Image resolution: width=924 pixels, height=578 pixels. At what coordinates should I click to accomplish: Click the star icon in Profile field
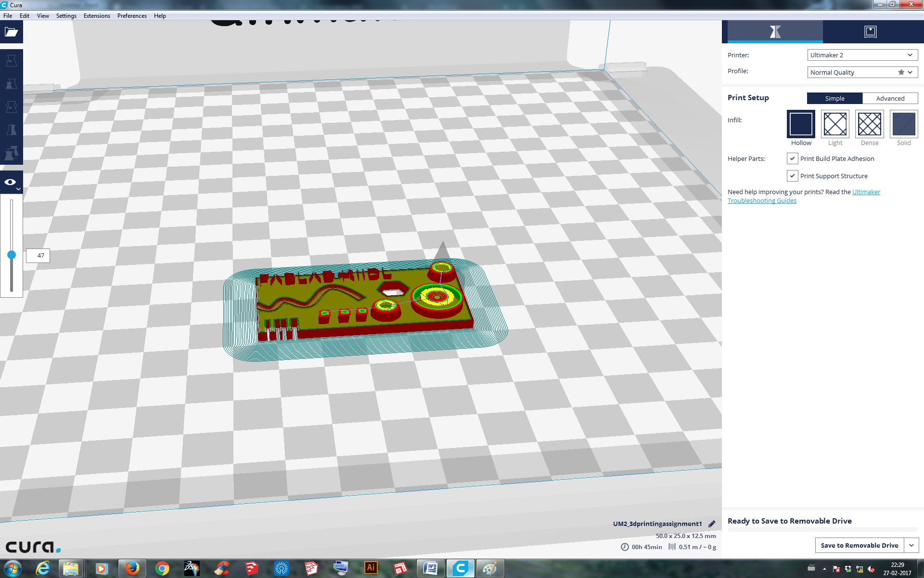(901, 72)
